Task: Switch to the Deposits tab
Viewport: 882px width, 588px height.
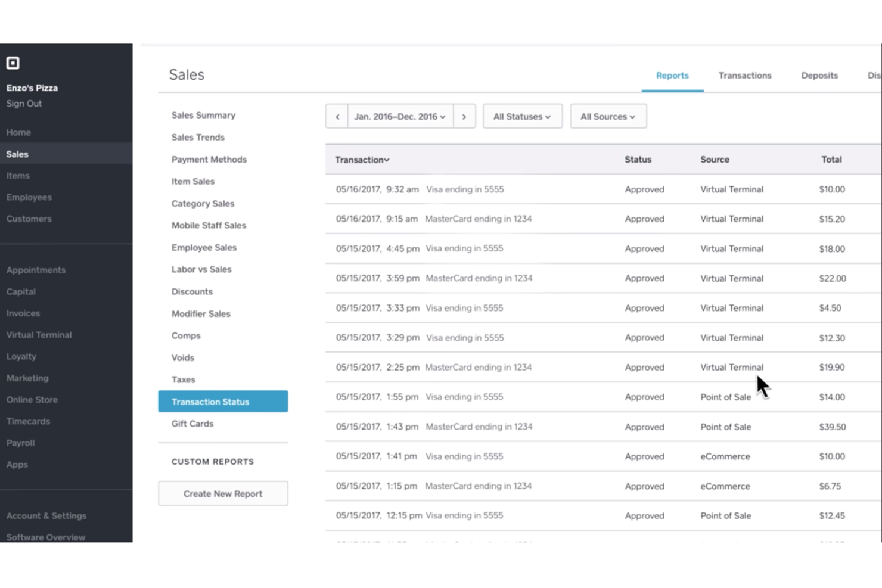Action: click(x=819, y=76)
